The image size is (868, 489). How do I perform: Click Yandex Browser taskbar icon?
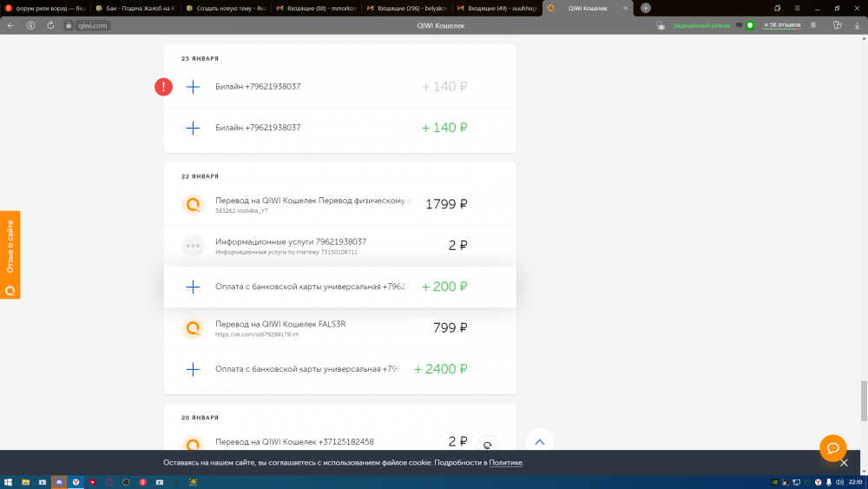pyautogui.click(x=76, y=482)
